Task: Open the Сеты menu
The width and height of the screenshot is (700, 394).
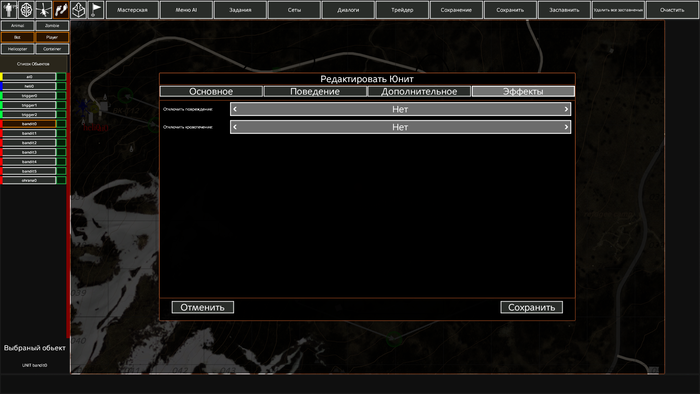Action: (x=294, y=10)
